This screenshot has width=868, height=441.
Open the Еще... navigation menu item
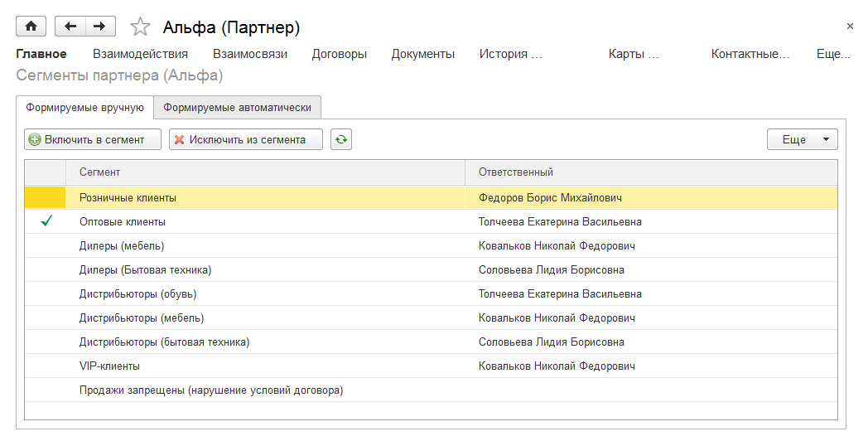[833, 54]
